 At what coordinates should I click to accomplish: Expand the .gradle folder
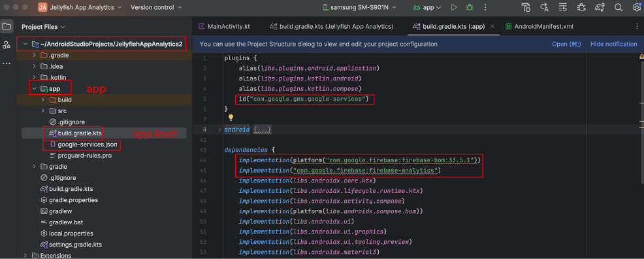[35, 55]
